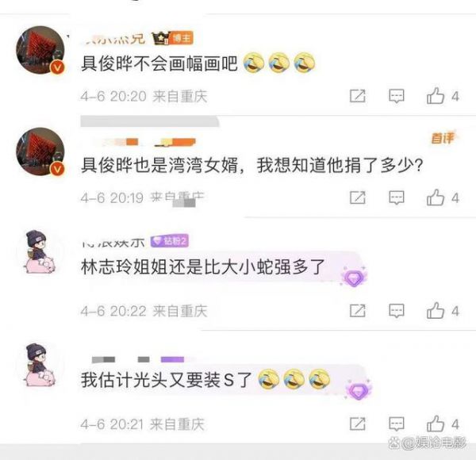The image size is (476, 460).
Task: Like the 林志玲姐姐 comment
Action: 436,310
